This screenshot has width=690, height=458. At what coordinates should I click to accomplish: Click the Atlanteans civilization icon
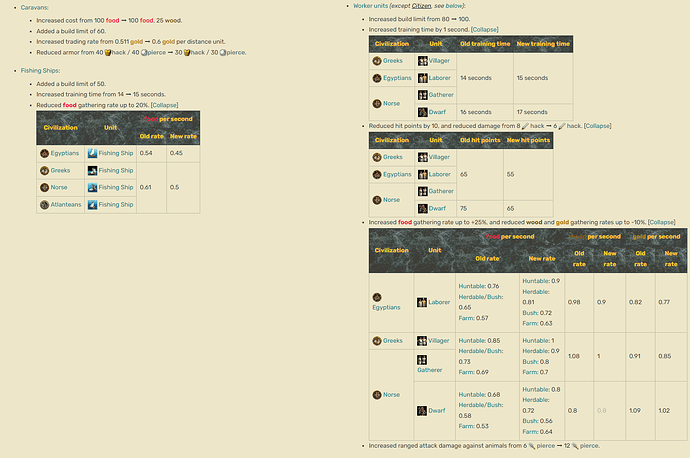[x=45, y=204]
